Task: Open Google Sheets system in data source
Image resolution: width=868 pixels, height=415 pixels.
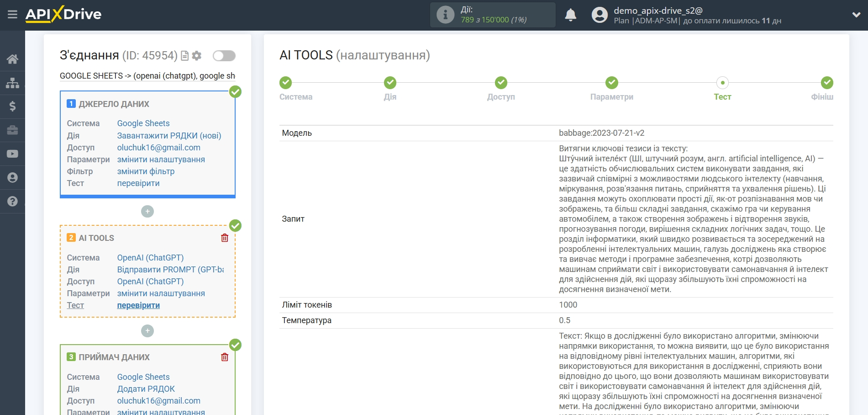Action: (143, 123)
